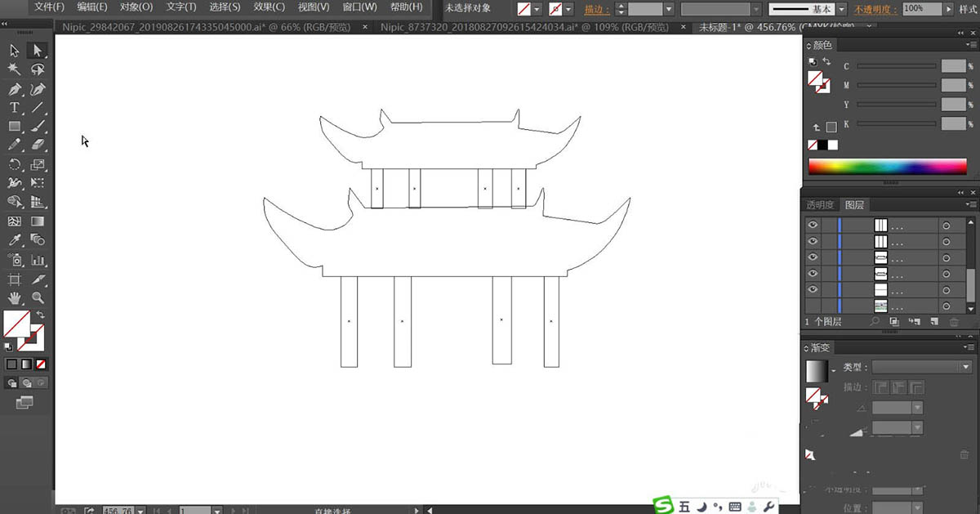
Task: Open the stroke color dropdown in control bar
Action: tap(568, 9)
